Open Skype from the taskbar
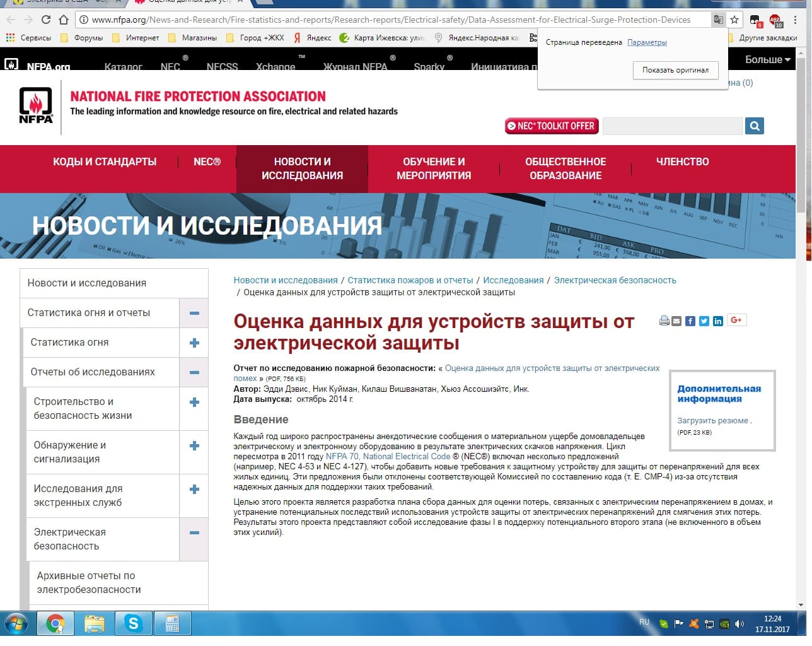Viewport: 812px width, 646px height. pyautogui.click(x=134, y=624)
